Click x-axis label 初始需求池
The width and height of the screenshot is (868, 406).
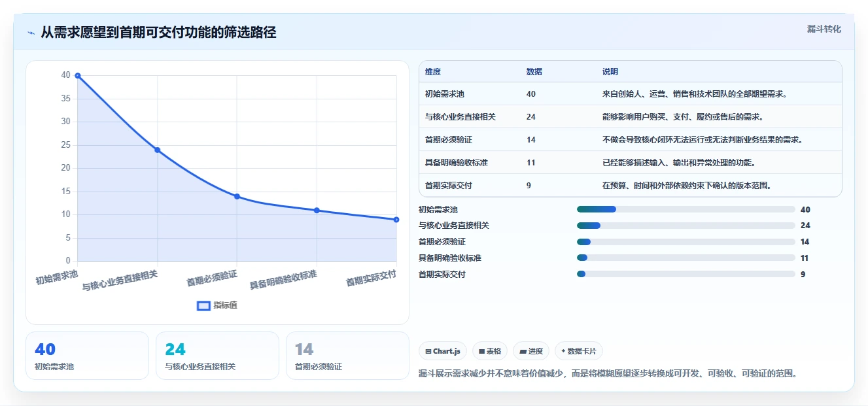click(57, 278)
